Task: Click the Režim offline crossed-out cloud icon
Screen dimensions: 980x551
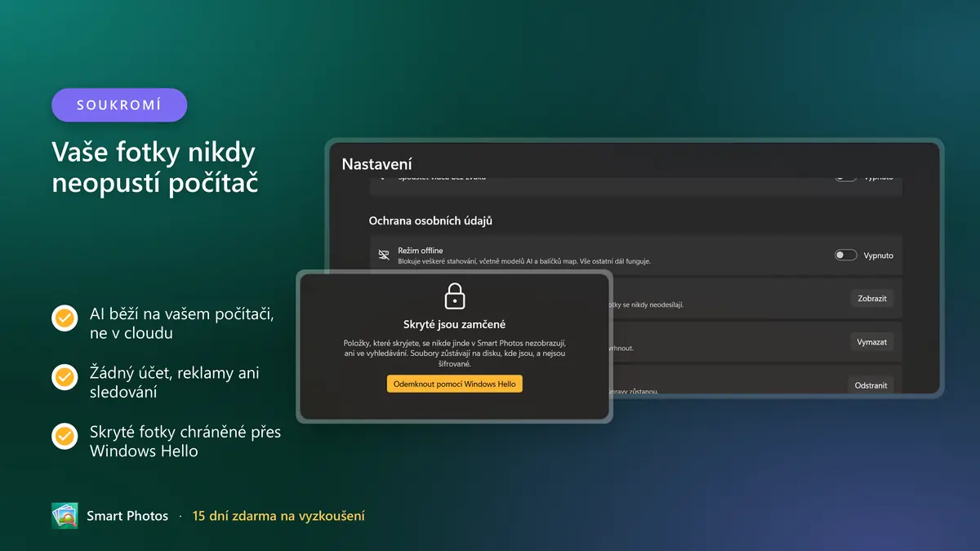Action: [x=384, y=256]
